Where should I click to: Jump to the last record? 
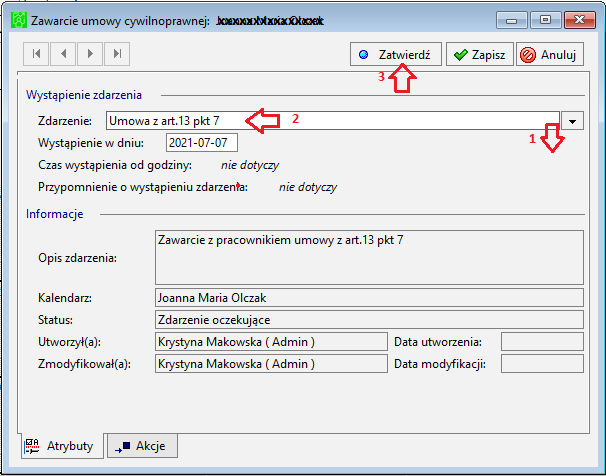pos(117,54)
